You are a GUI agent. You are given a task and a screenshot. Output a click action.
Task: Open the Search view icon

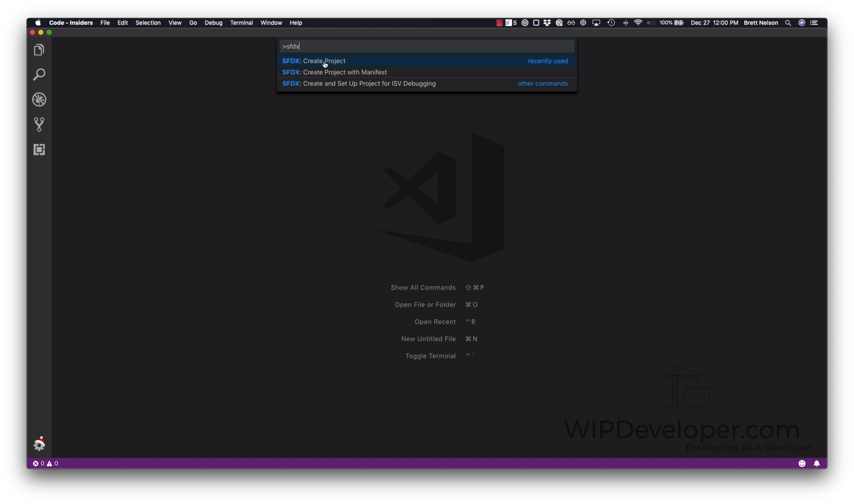coord(39,74)
